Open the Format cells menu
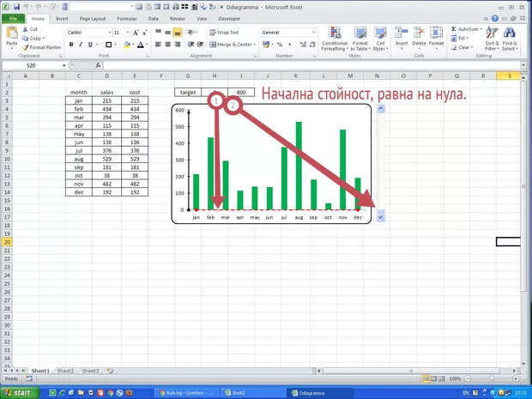This screenshot has height=399, width=532. point(436,39)
